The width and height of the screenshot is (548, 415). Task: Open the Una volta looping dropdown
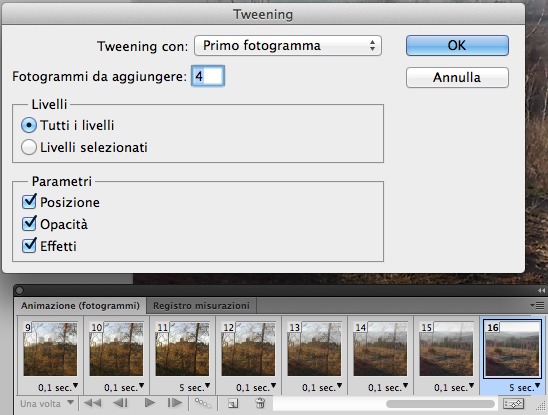(x=46, y=403)
